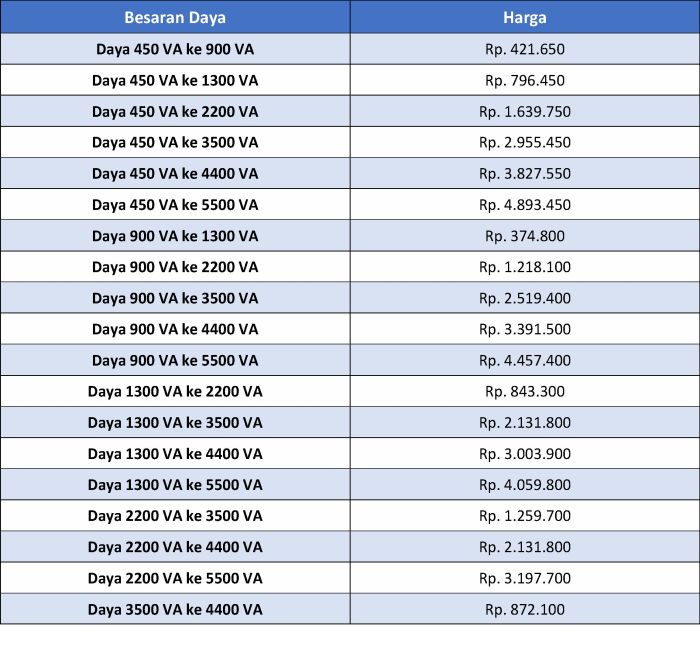Select the Daya 1300 VA ke 2200 VA cell
Image resolution: width=700 pixels, height=645 pixels.
pos(175,391)
